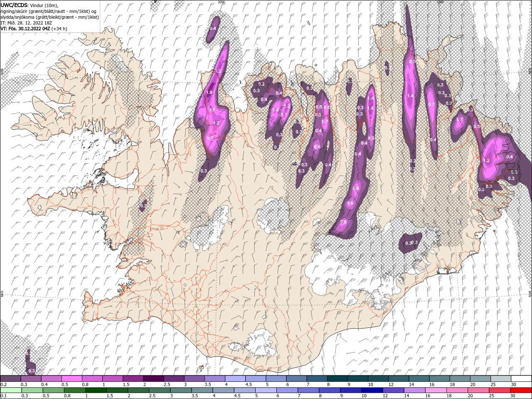The height and width of the screenshot is (399, 532).
Task: Click the 'VT: Fös. 30.12.2022 04Z' valid-time line
Action: point(34,29)
